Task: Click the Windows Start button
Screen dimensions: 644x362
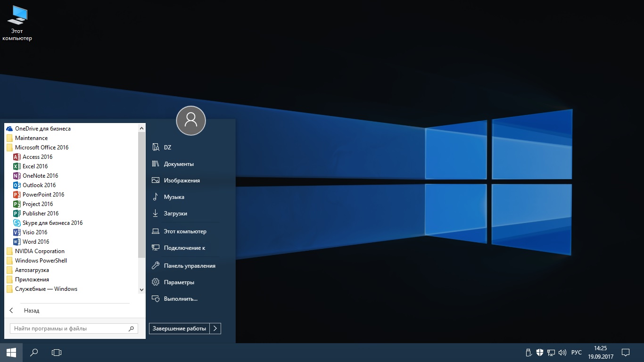Action: point(11,353)
